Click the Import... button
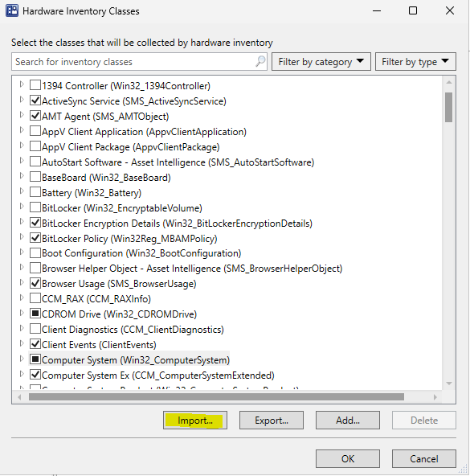Image resolution: width=470 pixels, height=476 pixels. point(194,421)
